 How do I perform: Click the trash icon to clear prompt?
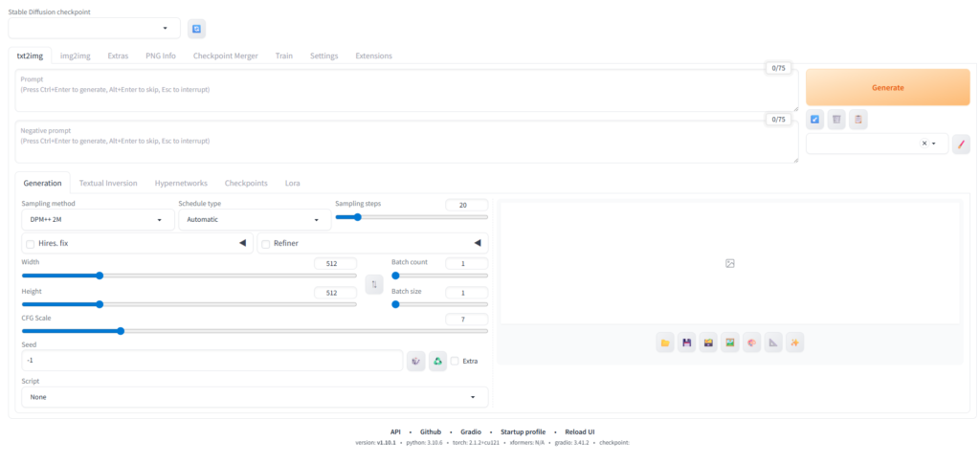(836, 120)
